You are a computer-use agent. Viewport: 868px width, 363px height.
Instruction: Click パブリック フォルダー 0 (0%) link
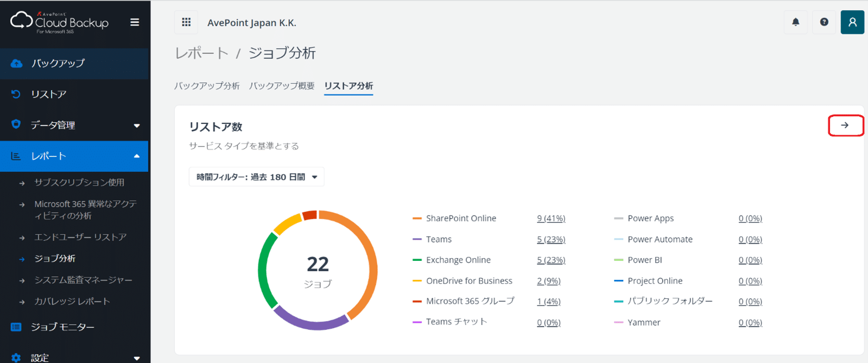[750, 302]
